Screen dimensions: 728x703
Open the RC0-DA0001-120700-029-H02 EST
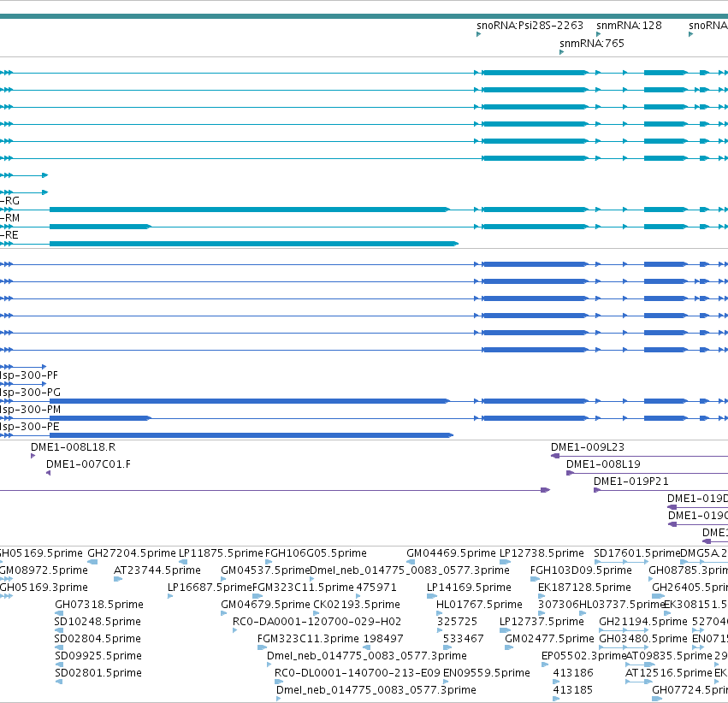click(x=317, y=622)
